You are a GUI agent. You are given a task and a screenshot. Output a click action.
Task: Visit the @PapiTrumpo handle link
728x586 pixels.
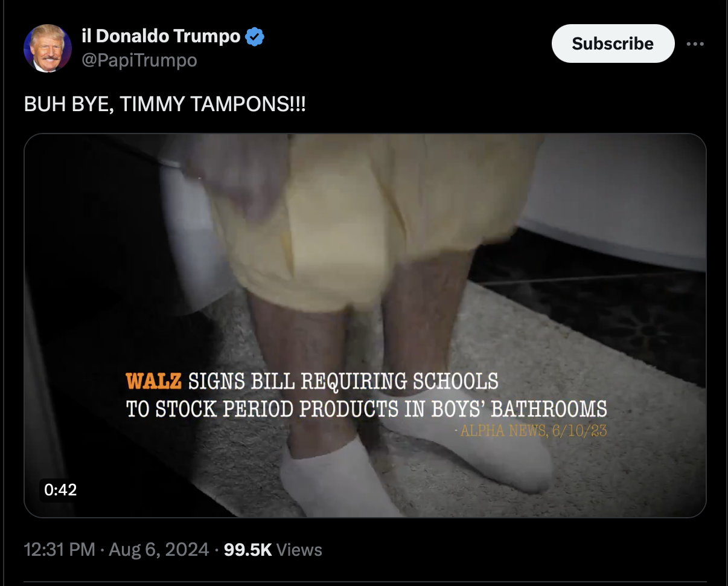pos(139,60)
